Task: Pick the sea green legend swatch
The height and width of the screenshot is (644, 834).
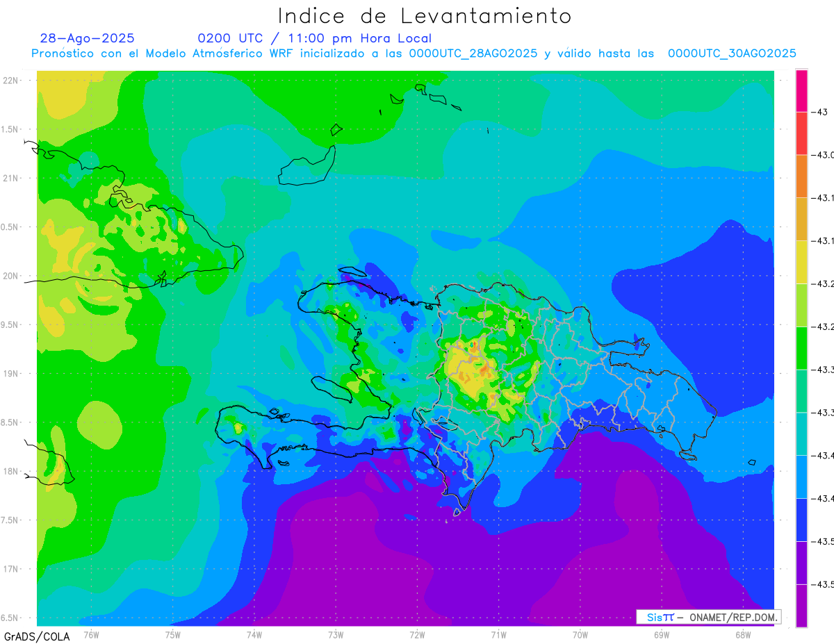Action: tap(801, 391)
